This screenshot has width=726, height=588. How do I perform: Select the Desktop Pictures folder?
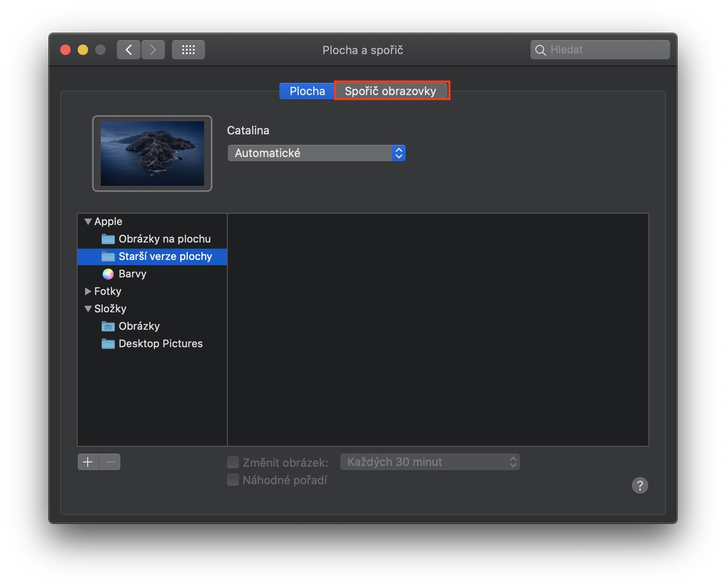click(x=152, y=344)
